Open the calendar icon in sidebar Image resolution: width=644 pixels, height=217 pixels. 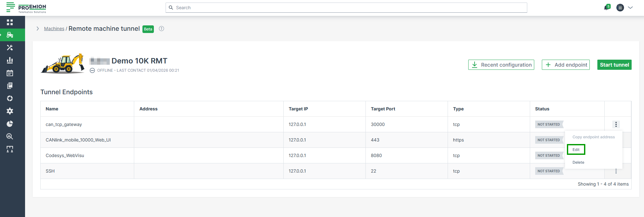pyautogui.click(x=10, y=73)
